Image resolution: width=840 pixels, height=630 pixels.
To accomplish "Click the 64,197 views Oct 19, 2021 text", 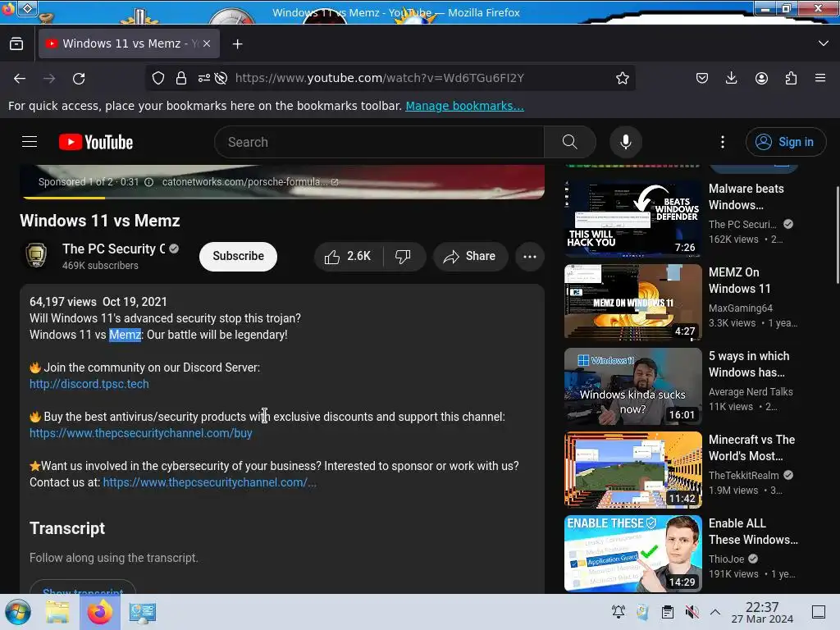I will (x=98, y=302).
